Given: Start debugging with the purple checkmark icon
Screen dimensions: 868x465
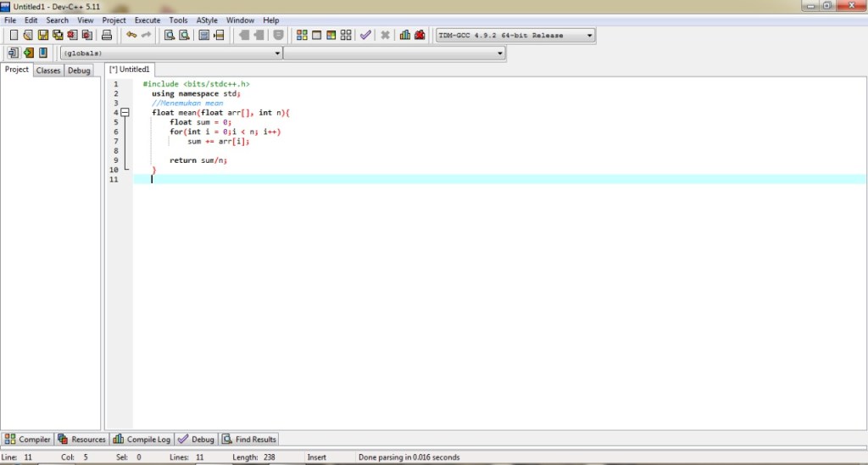Looking at the screenshot, I should tap(365, 36).
